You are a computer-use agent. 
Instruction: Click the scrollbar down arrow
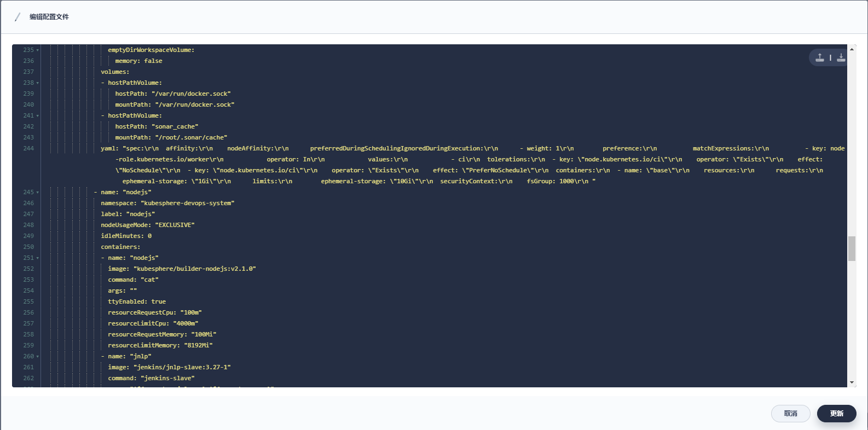click(x=852, y=382)
